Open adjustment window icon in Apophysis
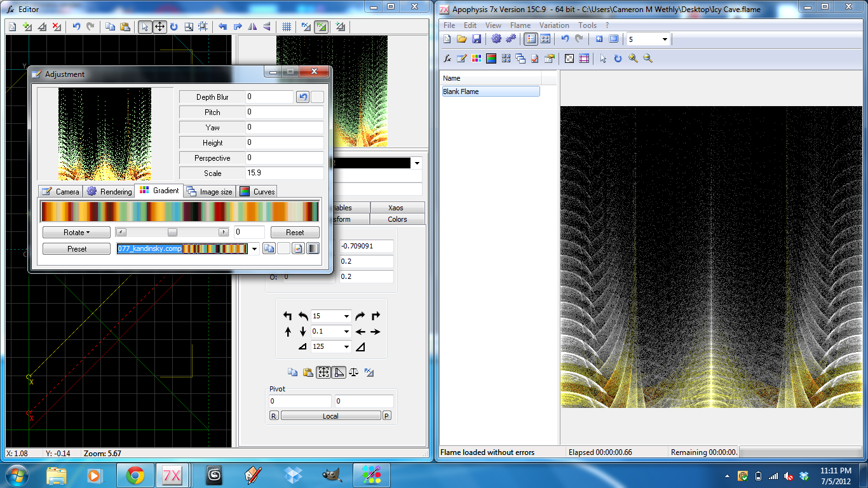 (x=462, y=58)
